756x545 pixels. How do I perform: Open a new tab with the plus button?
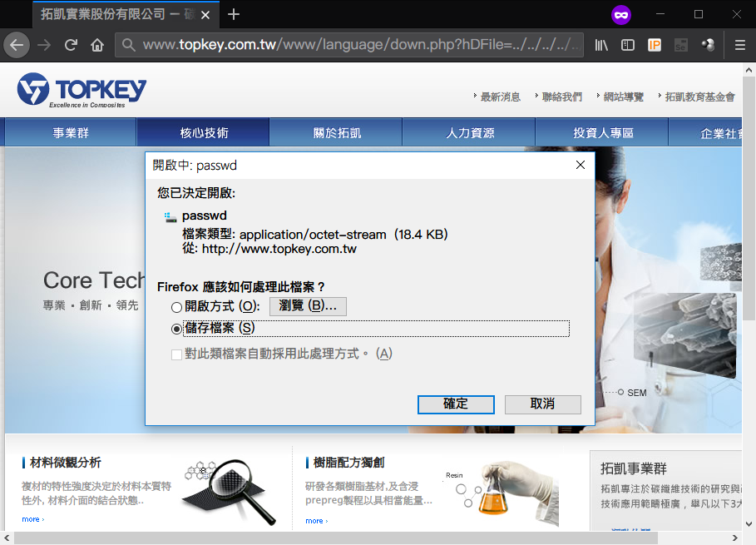(234, 14)
